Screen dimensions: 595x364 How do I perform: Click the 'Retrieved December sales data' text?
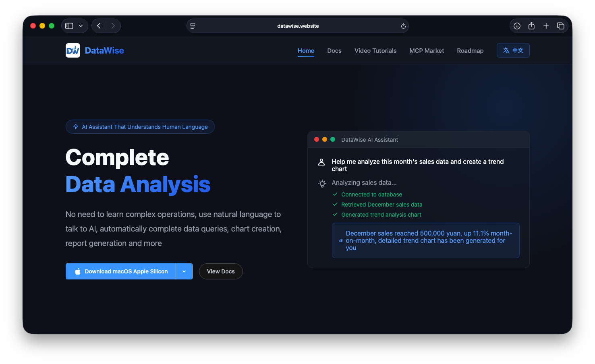tap(382, 205)
